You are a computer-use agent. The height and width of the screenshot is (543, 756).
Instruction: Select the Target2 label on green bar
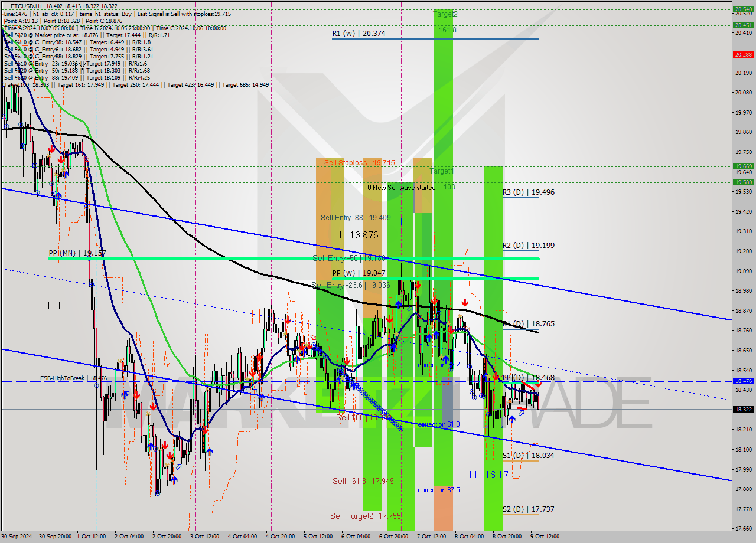click(x=445, y=14)
